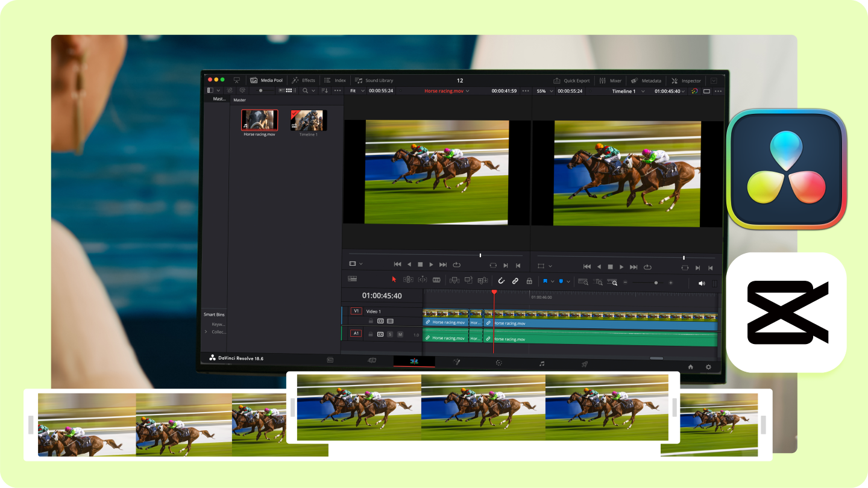Click the A1 destination track button
Viewport: 868px width, 488px height.
click(x=356, y=333)
